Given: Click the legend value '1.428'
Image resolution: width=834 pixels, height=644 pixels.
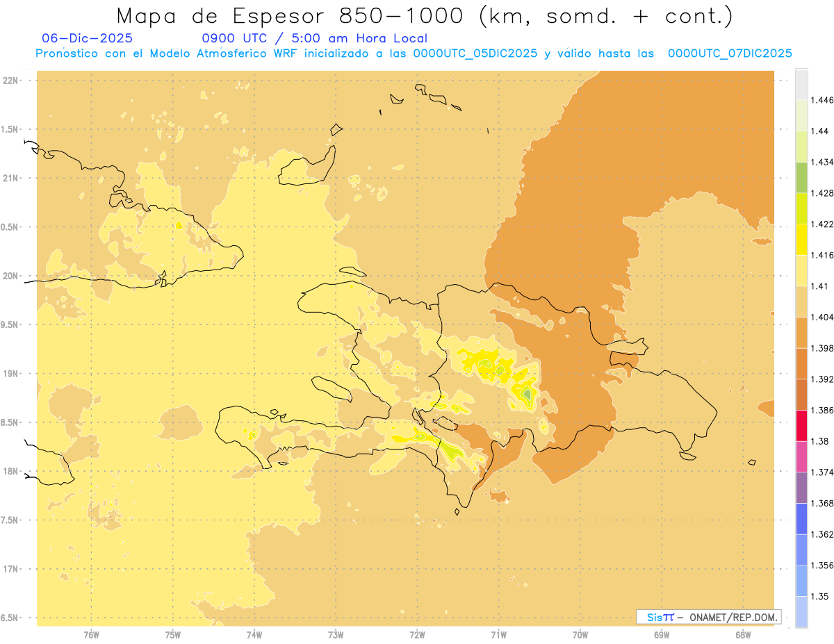Looking at the screenshot, I should tap(824, 193).
